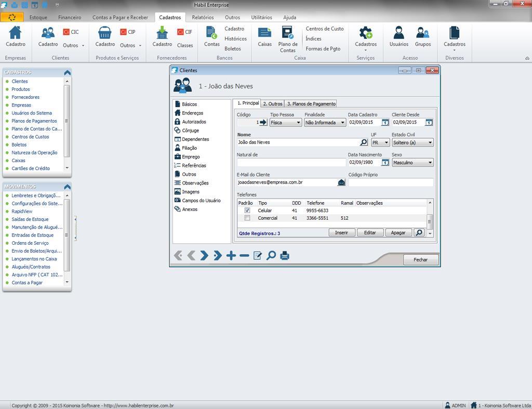Uncheck Padrão for Celular phone row
532x409 pixels.
(247, 210)
